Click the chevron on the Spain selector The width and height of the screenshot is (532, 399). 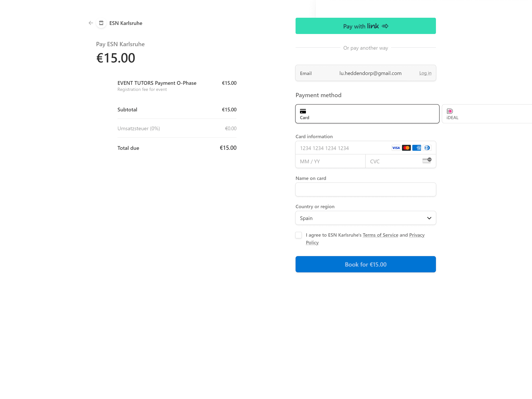(429, 218)
